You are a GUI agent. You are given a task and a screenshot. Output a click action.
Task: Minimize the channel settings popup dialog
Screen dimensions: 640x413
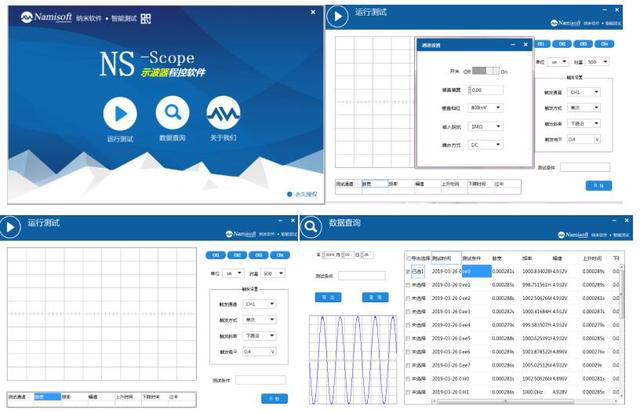[511, 45]
